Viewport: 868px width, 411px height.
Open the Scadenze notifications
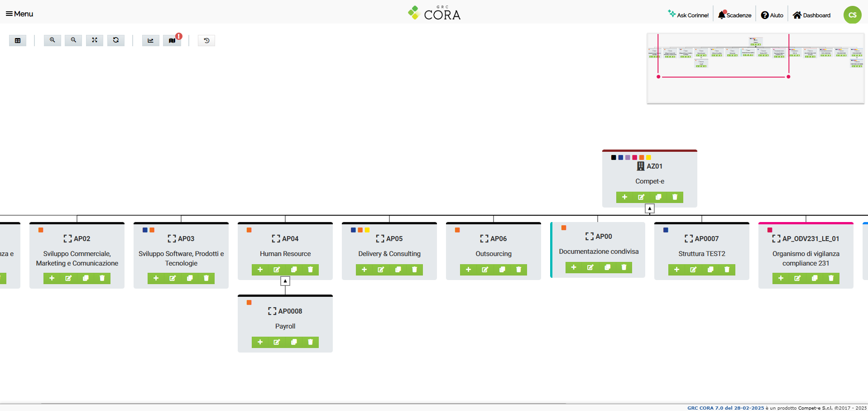[734, 14]
